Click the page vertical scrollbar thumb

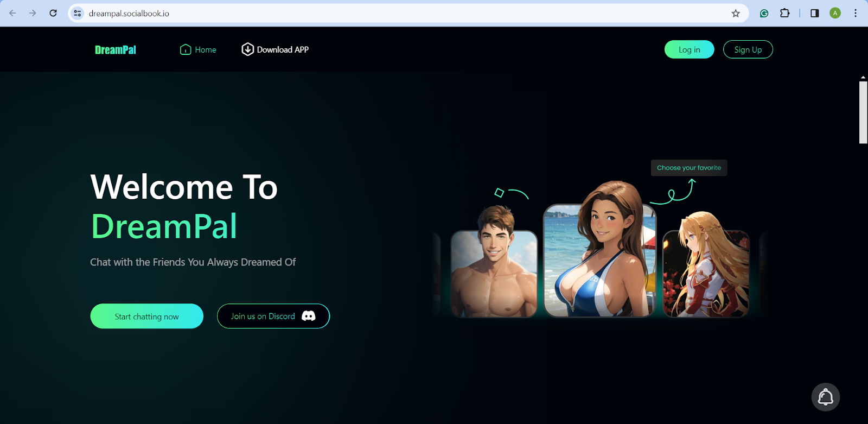pos(863,112)
